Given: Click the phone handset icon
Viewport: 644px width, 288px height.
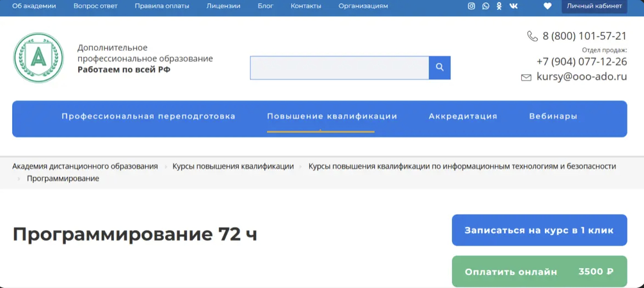Looking at the screenshot, I should tap(532, 36).
